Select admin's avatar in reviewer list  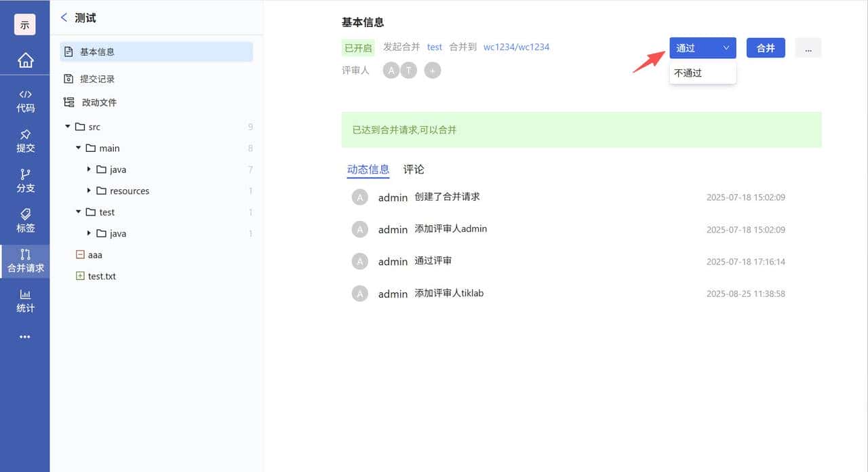coord(391,70)
